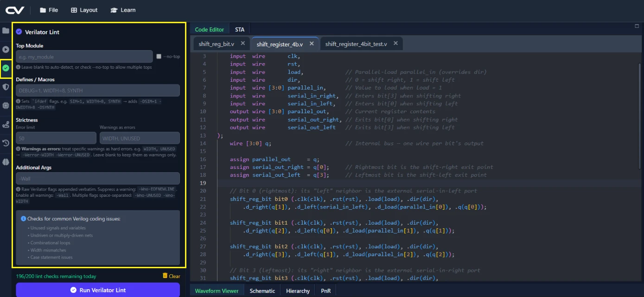The image size is (644, 297).
Task: Clear the lint results
Action: coord(172,276)
